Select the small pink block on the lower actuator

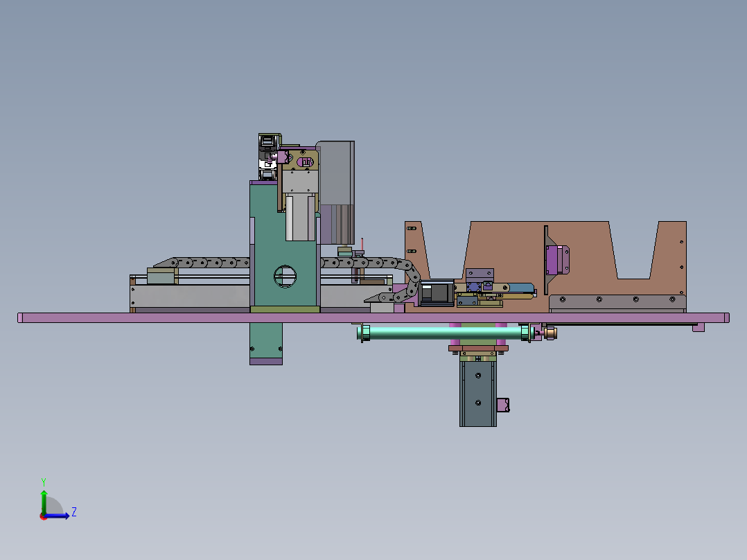click(x=503, y=405)
